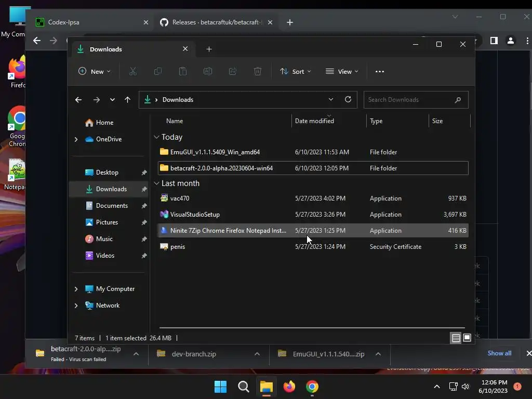Select EmuGUI_v1.1.1.5409_Win_amd64 folder
Viewport: 532px width, 399px height.
313,152
